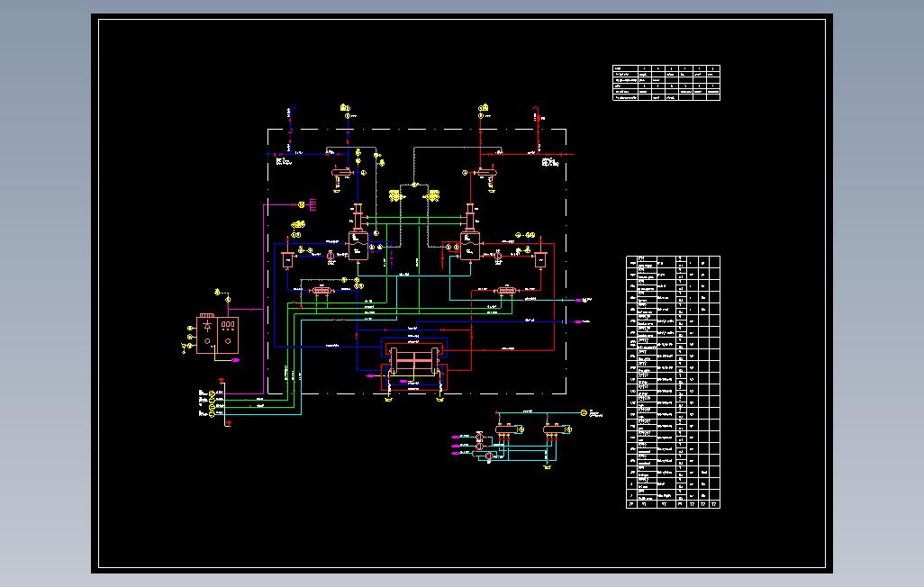Select the right gas separator vessel
The image size is (924, 587).
(x=470, y=246)
